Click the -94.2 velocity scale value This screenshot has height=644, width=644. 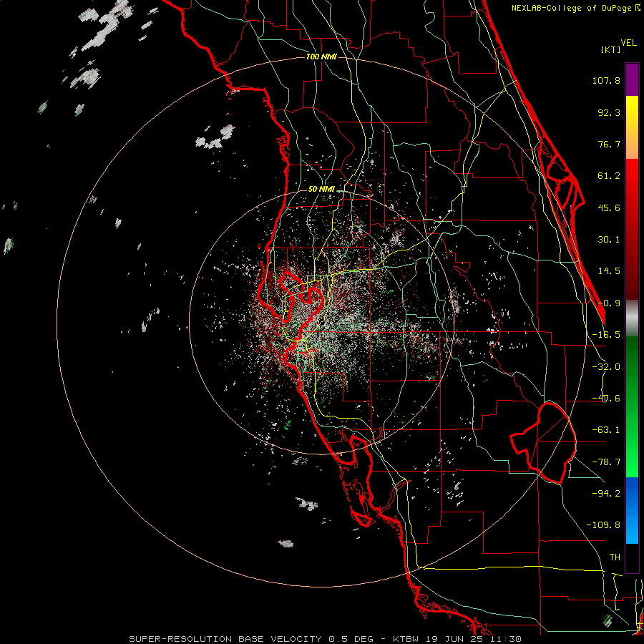(606, 493)
